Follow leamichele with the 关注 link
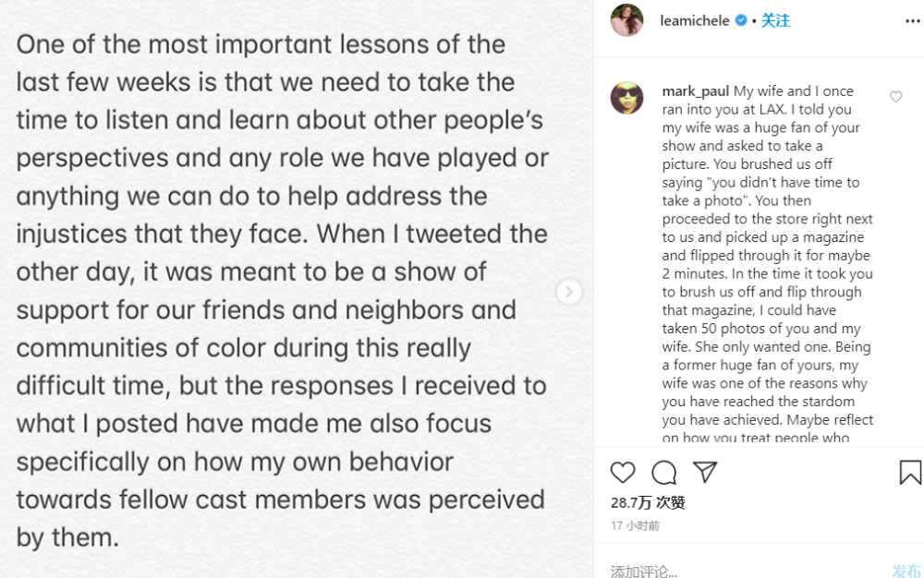Screen dimensions: 924x578 tap(775, 20)
